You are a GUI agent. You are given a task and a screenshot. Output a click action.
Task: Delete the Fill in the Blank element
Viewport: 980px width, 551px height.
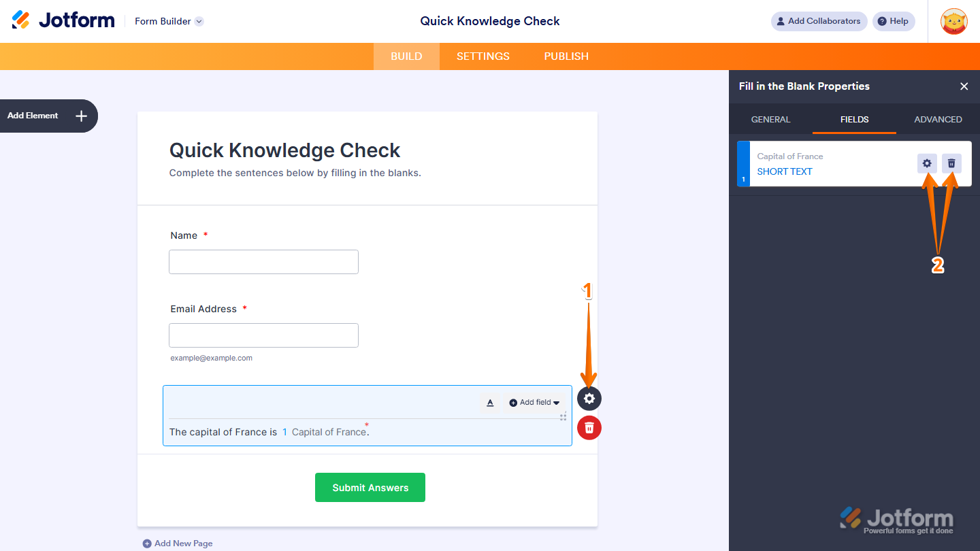[589, 428]
